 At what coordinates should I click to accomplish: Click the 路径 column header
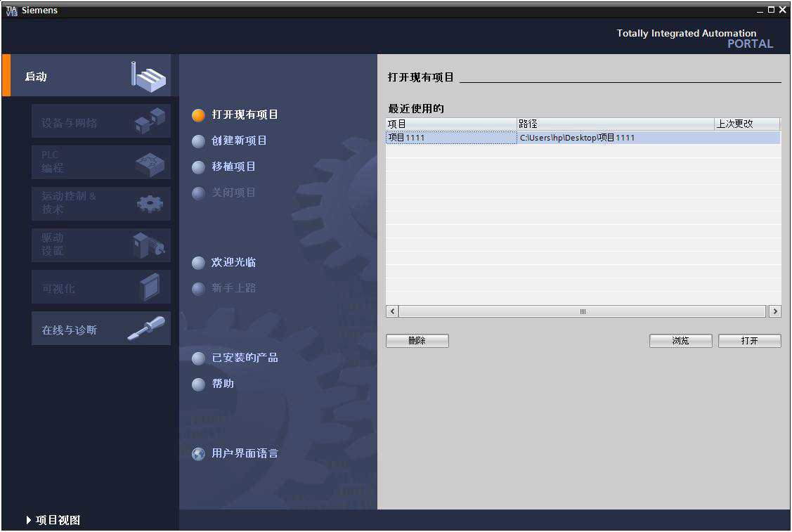point(615,124)
